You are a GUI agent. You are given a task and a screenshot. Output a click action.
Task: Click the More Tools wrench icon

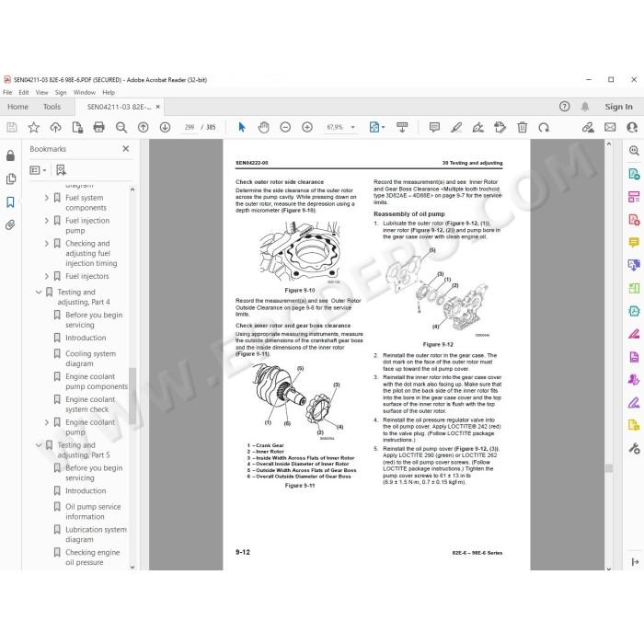coord(634,448)
